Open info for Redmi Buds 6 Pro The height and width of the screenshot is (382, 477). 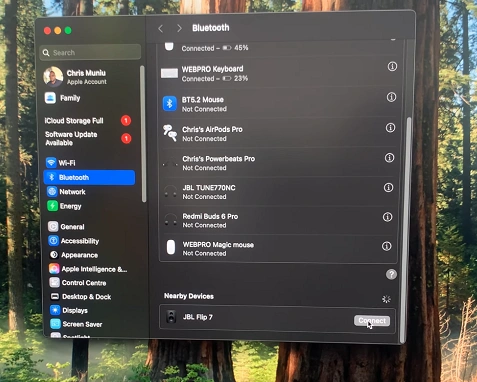point(387,217)
